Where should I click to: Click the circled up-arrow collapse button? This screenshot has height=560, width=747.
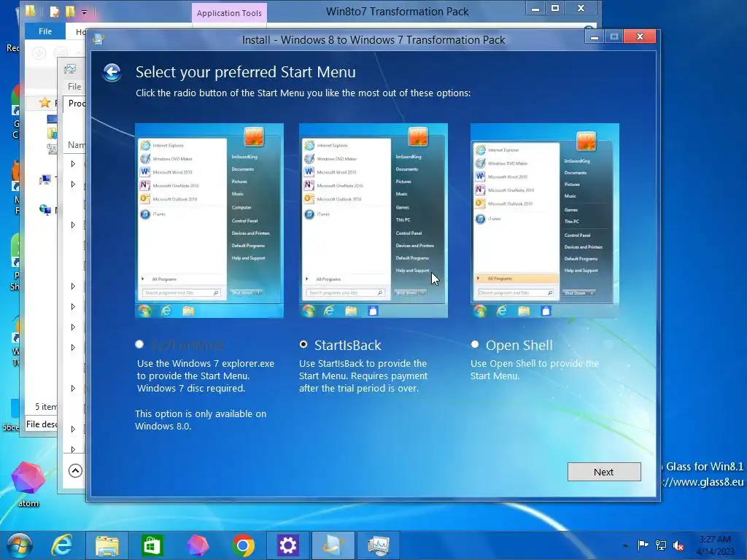click(x=75, y=470)
